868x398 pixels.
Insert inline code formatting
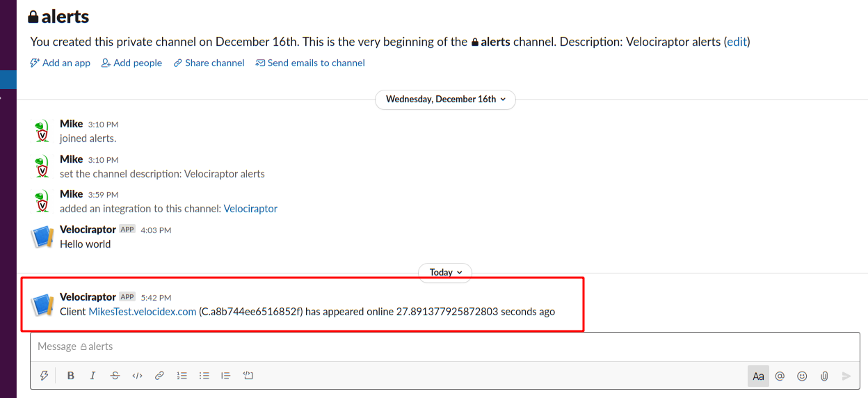point(137,376)
